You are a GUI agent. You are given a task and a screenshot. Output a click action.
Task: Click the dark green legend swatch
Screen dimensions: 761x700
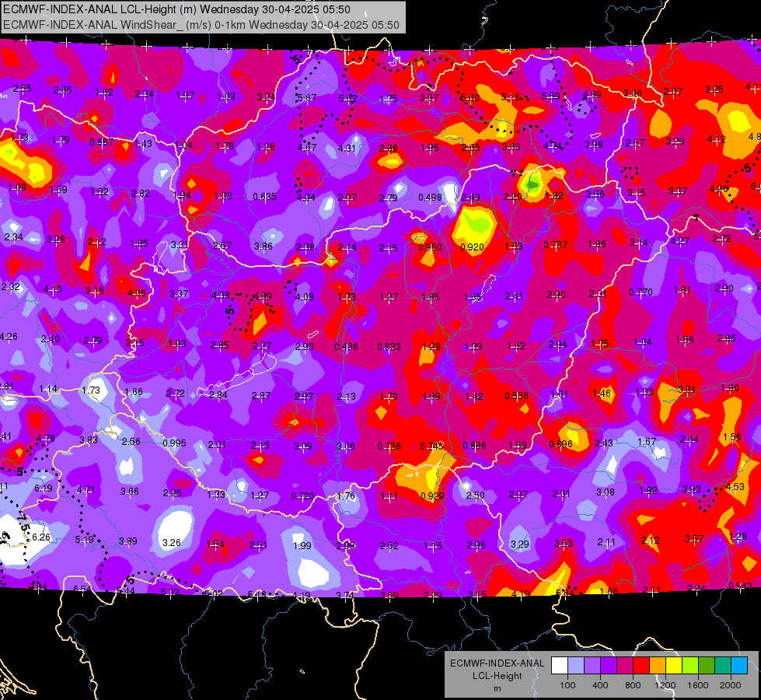pyautogui.click(x=707, y=665)
